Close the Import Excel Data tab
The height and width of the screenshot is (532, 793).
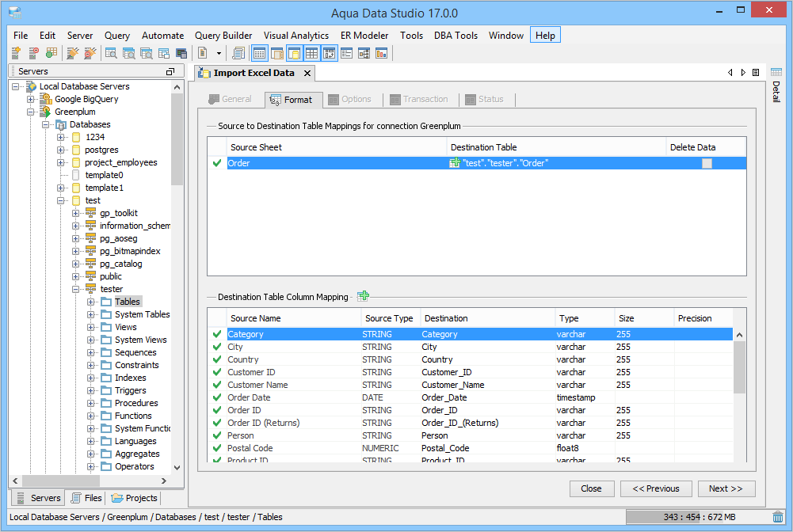pos(307,74)
